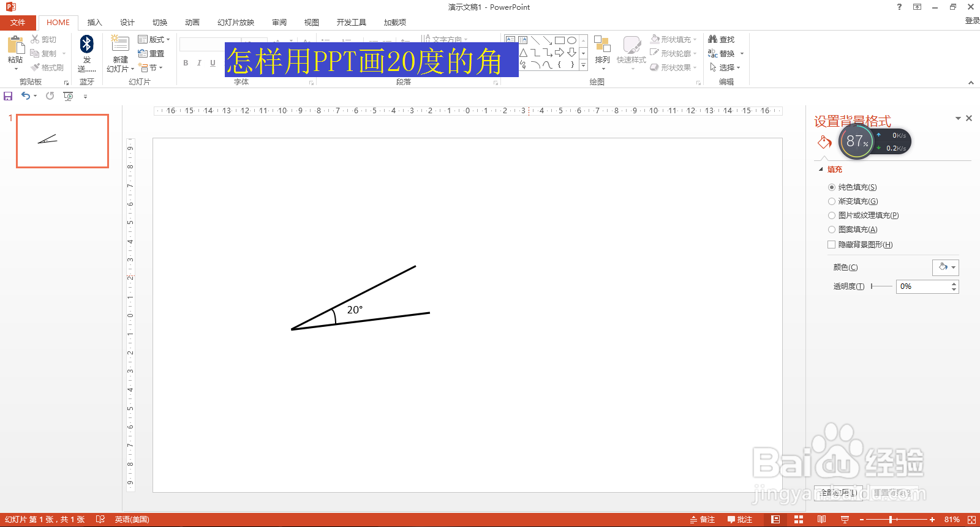The width and height of the screenshot is (980, 527).
Task: Select the Rectangle shape
Action: 559,40
